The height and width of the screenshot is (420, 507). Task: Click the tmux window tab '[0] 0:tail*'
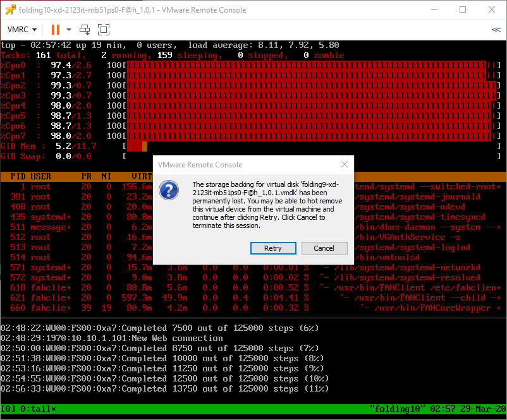29,409
